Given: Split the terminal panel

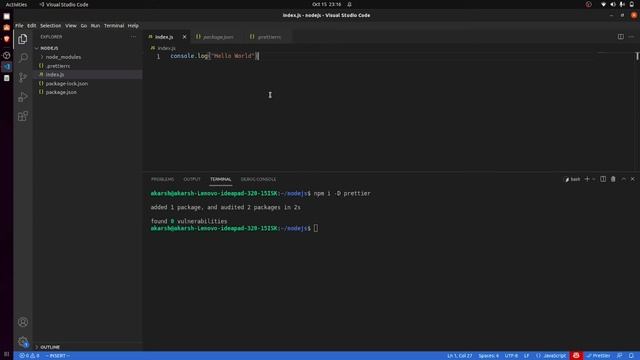Looking at the screenshot, I should point(603,179).
